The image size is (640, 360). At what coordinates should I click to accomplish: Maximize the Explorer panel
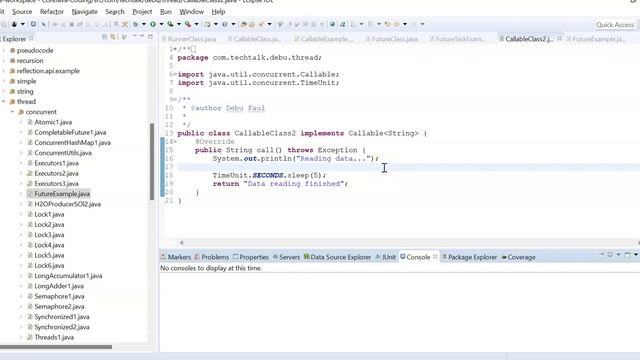[x=150, y=37]
